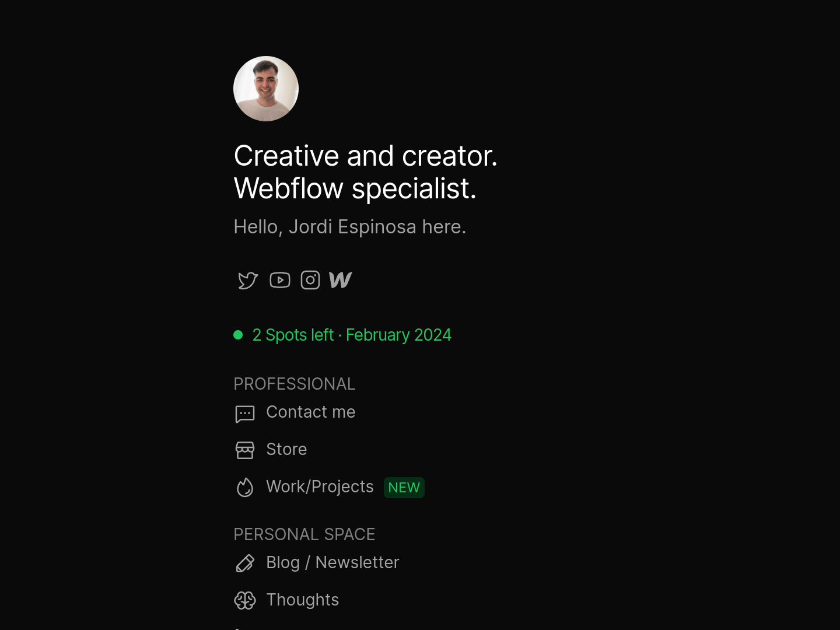
Task: Click the '2 Spots left · February 2024' text
Action: (352, 335)
